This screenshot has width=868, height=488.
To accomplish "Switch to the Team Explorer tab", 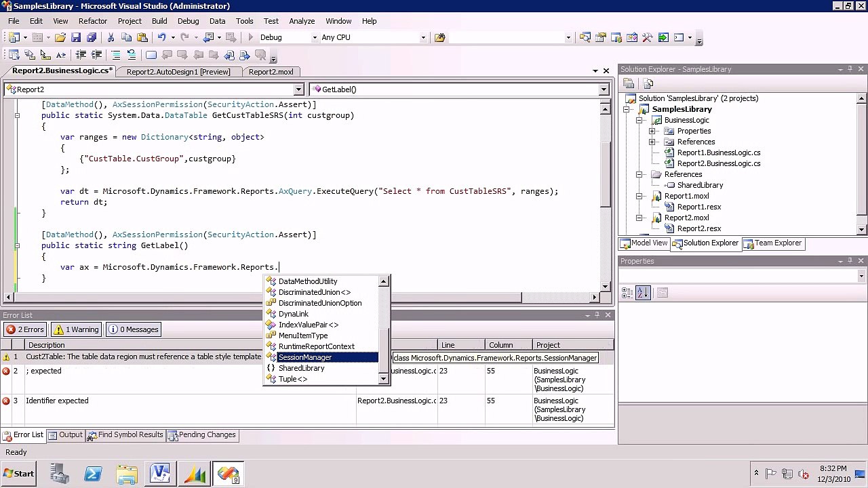I will (x=772, y=243).
